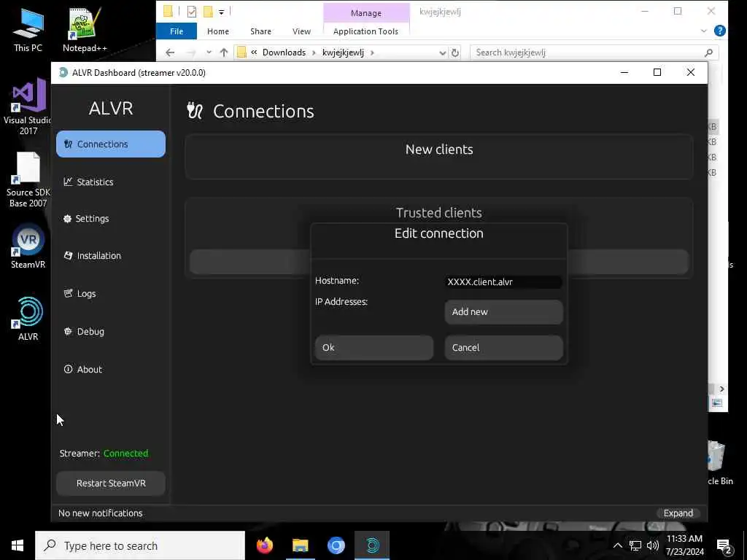Open Visual Studio 2017 desktop shortcut
Image resolution: width=747 pixels, height=560 pixels.
click(x=28, y=107)
